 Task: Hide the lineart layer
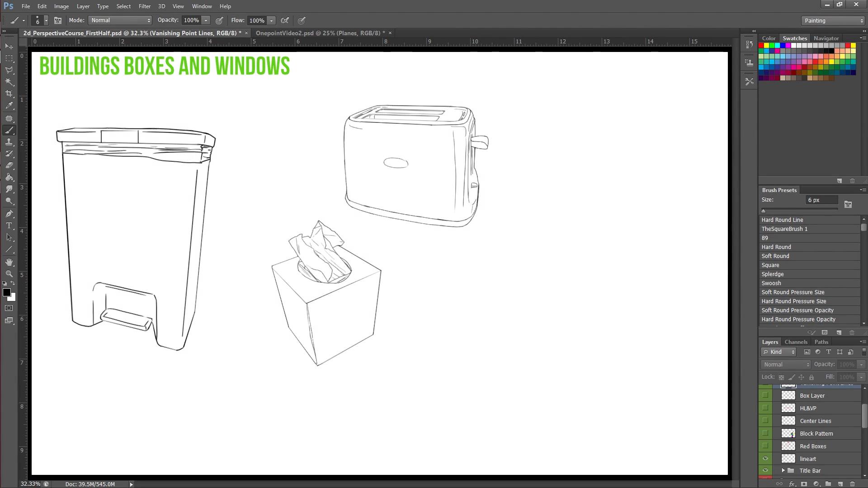coord(765,459)
